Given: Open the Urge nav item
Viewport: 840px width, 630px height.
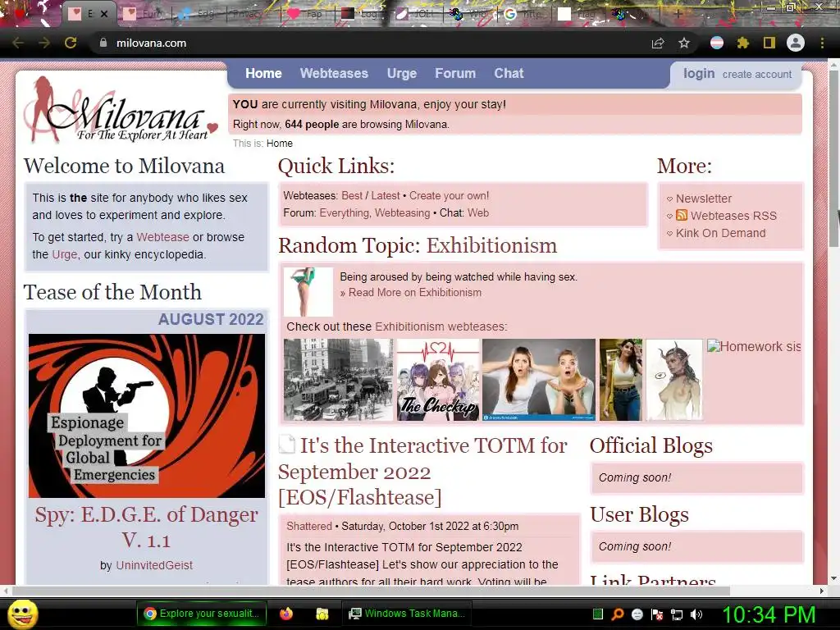Looking at the screenshot, I should point(402,73).
